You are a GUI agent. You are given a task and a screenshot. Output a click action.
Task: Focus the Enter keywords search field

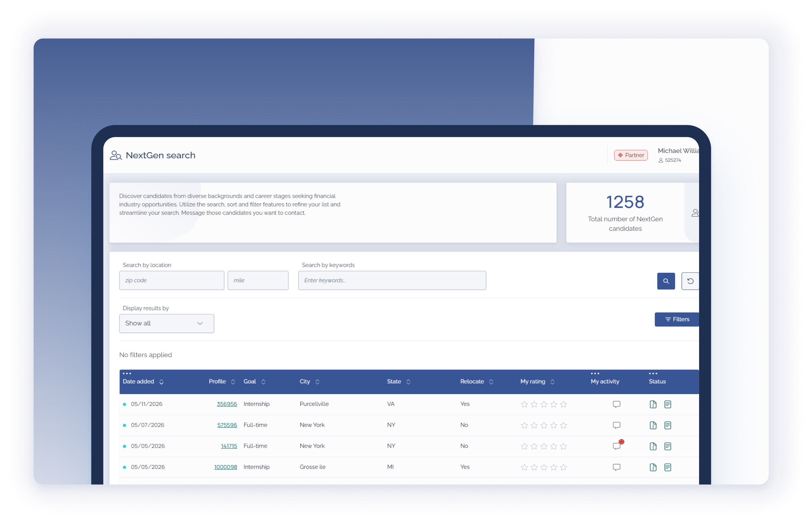[x=392, y=280]
